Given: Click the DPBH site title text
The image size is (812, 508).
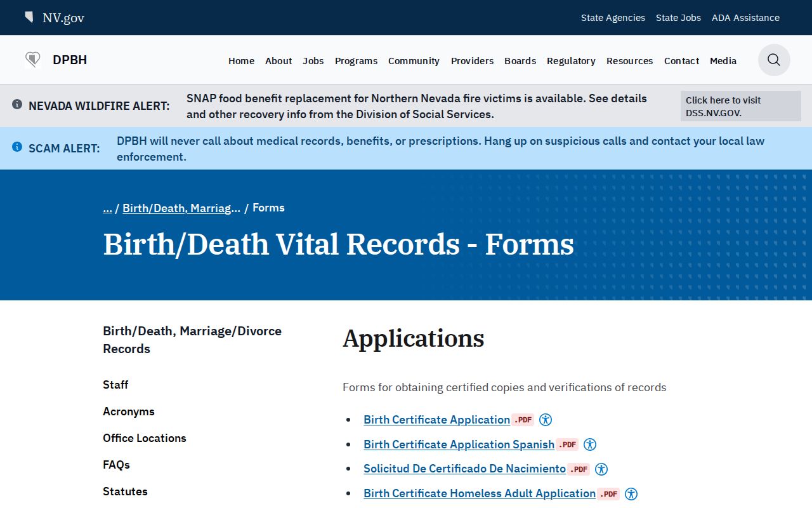Looking at the screenshot, I should [x=70, y=60].
